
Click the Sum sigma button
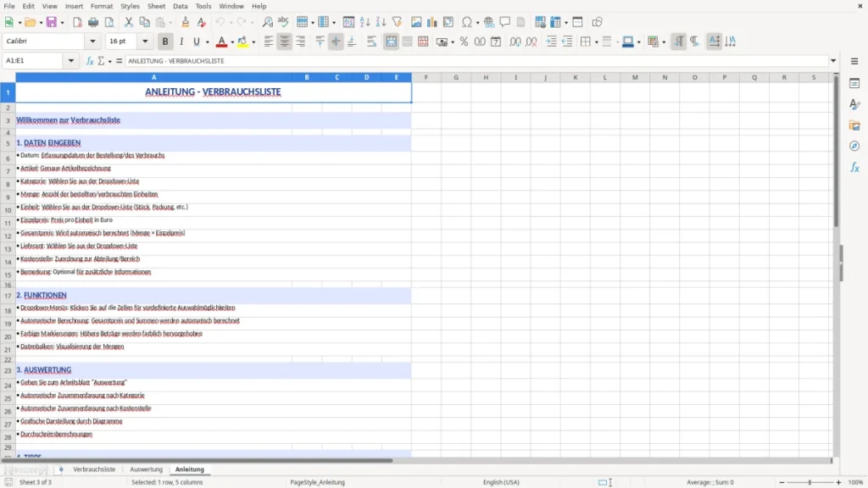[x=101, y=61]
